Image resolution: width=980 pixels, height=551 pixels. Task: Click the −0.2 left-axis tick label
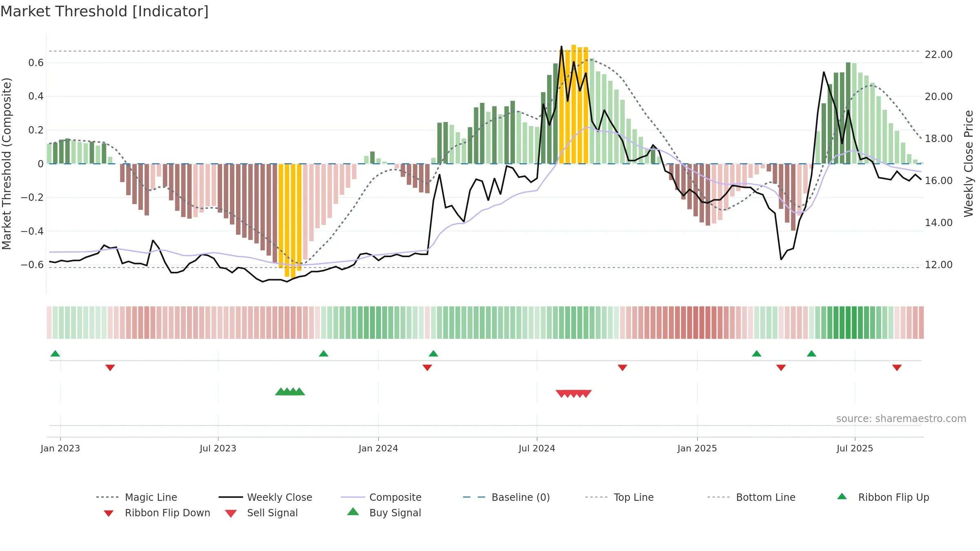pyautogui.click(x=32, y=198)
